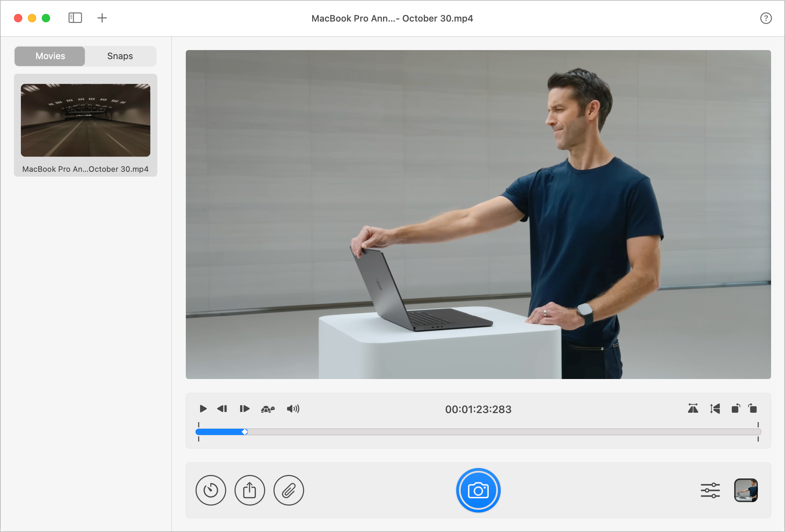Switch to the Snaps tab
The image size is (785, 532).
coord(119,55)
